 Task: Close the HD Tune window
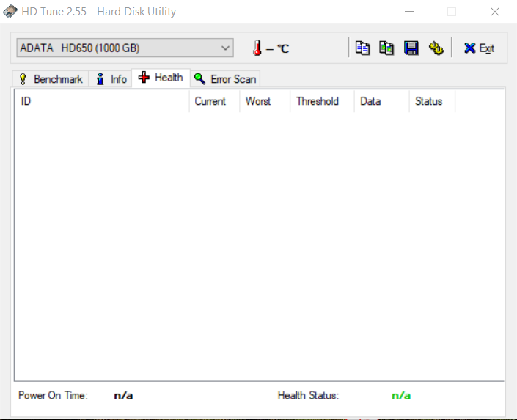click(495, 12)
